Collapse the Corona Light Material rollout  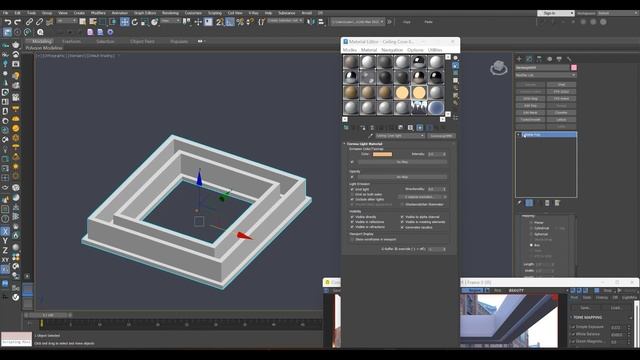(364, 144)
